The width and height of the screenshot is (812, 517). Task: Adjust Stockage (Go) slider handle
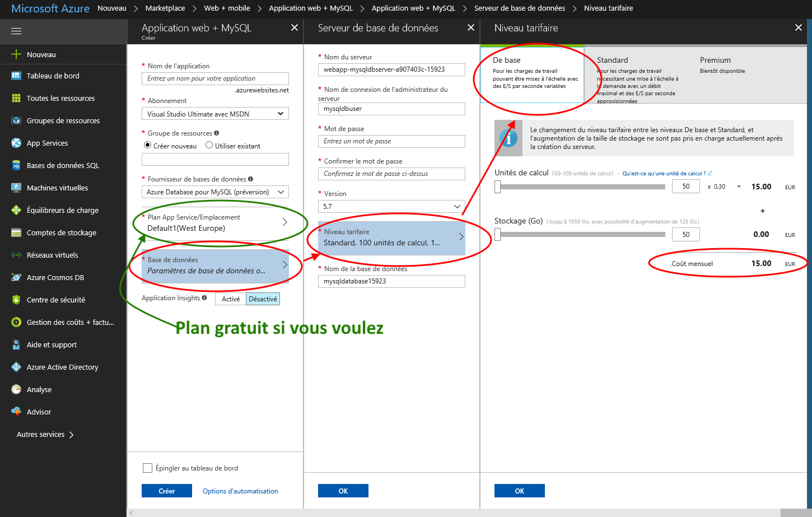tap(498, 234)
